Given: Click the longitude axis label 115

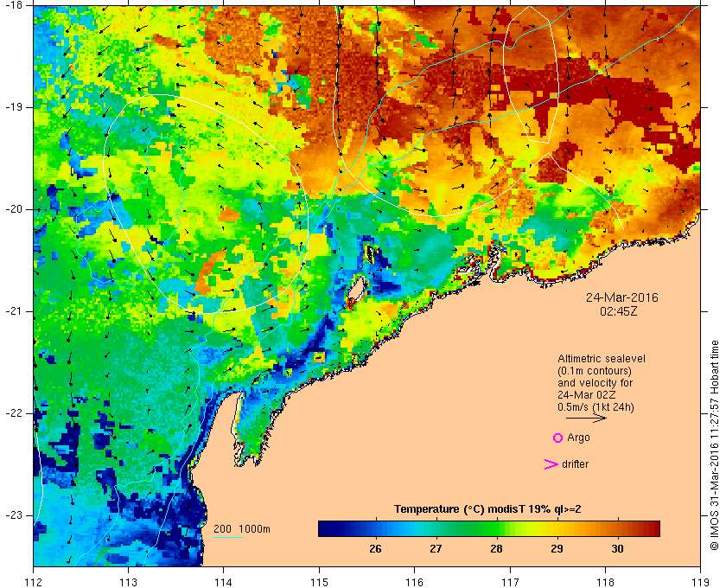Looking at the screenshot, I should coord(319,582).
